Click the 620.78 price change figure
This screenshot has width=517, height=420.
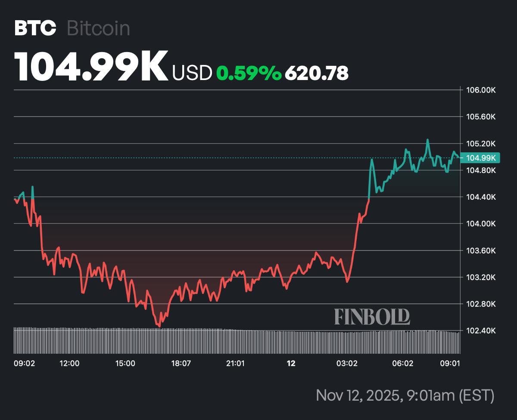pos(316,73)
